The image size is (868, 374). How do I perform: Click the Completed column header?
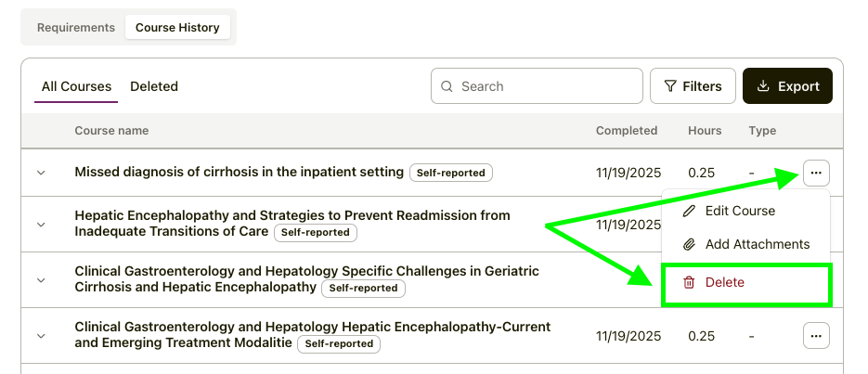pos(627,131)
